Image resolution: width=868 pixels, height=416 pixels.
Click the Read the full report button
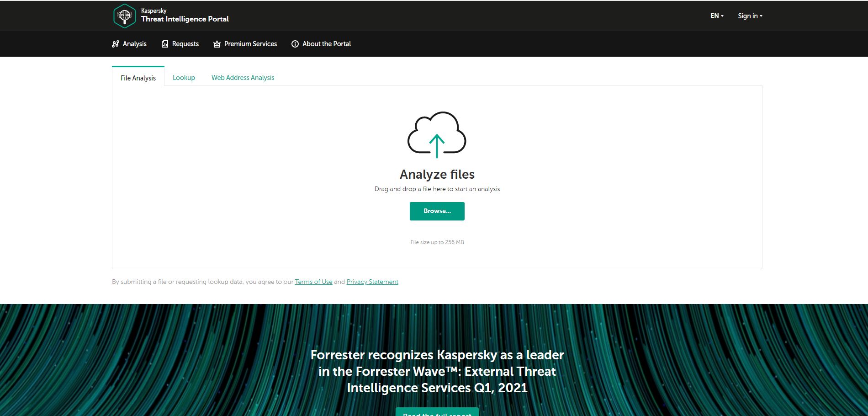pyautogui.click(x=437, y=412)
